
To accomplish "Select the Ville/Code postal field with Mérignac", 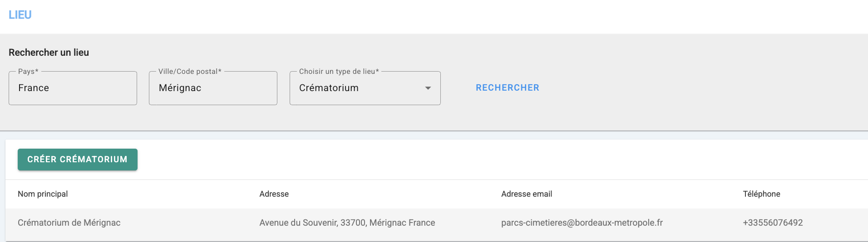I will (213, 88).
